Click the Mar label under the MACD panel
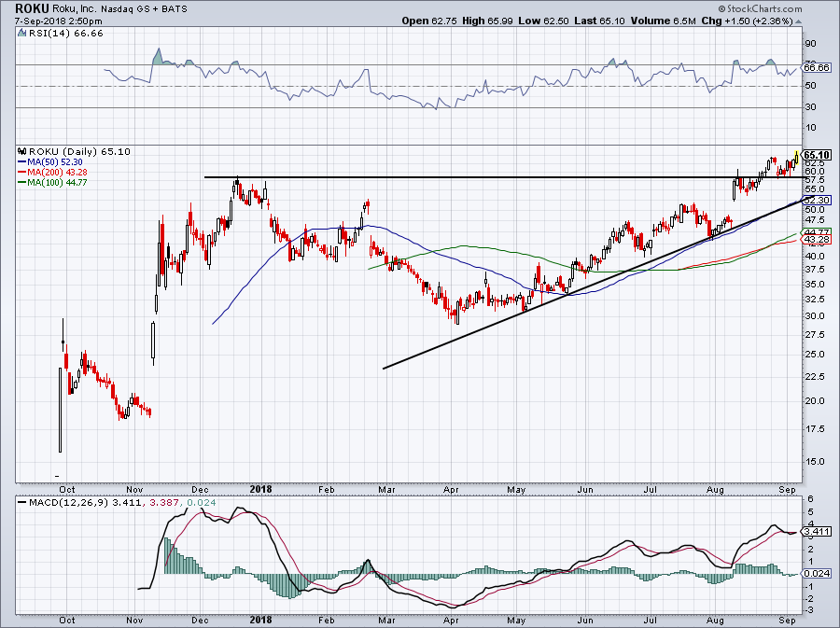This screenshot has width=840, height=628. click(x=386, y=621)
